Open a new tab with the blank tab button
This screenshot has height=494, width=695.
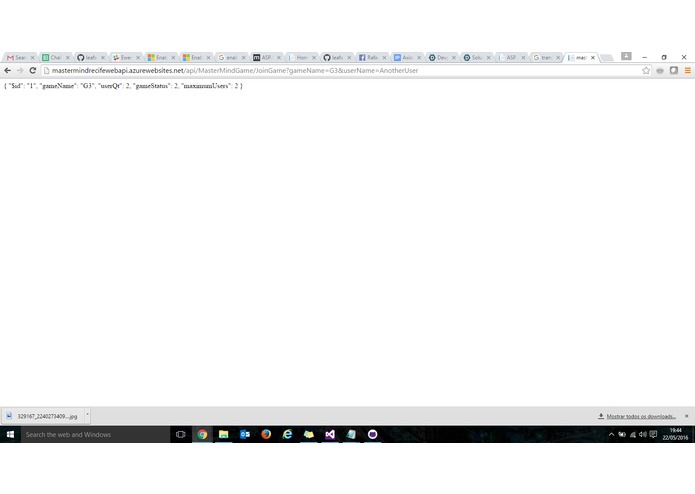click(606, 58)
